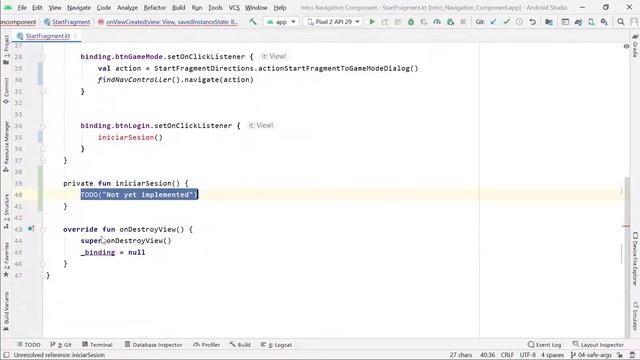
Task: Collapse the code fold marker at line 28
Action: point(43,57)
